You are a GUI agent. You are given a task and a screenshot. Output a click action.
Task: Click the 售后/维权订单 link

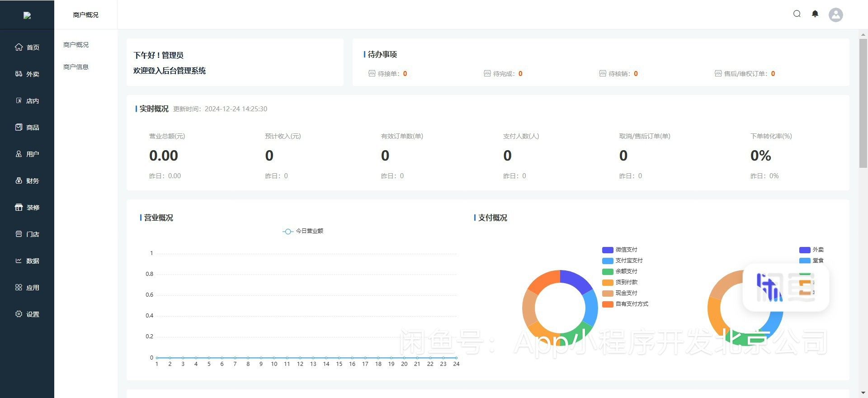pos(745,74)
